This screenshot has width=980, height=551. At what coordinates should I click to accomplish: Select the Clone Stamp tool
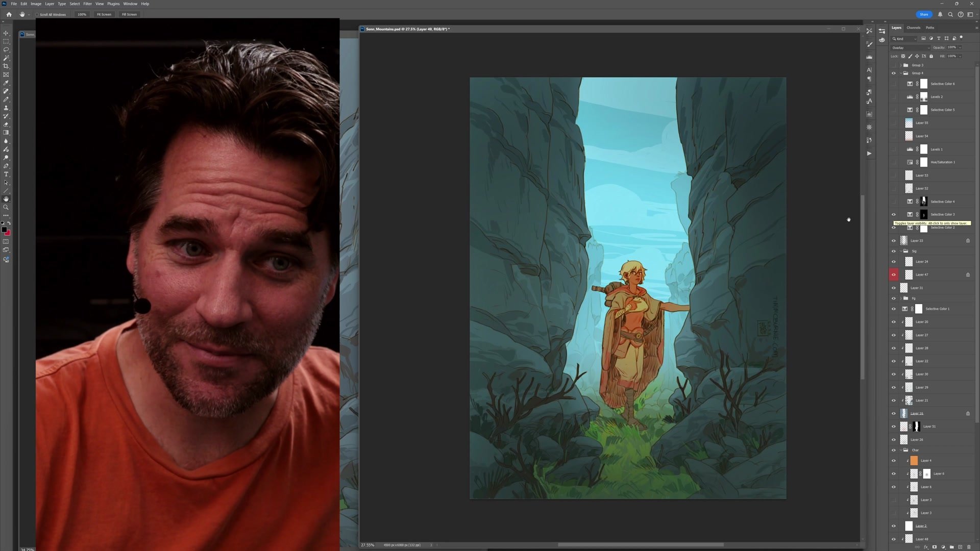point(6,108)
